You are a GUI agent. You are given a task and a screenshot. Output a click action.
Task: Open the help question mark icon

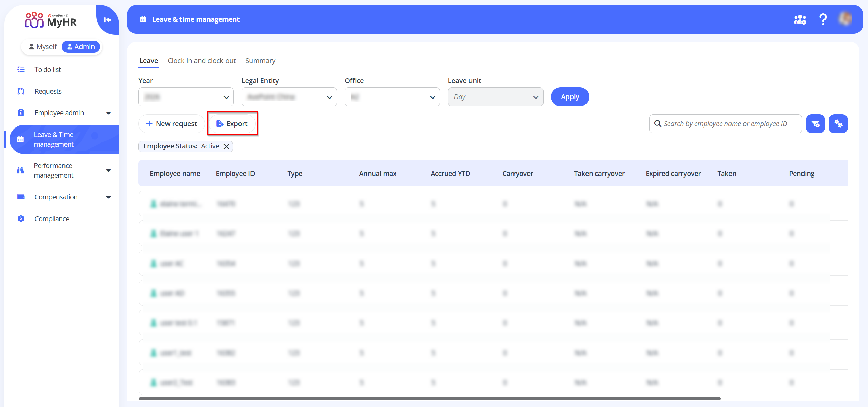point(823,19)
